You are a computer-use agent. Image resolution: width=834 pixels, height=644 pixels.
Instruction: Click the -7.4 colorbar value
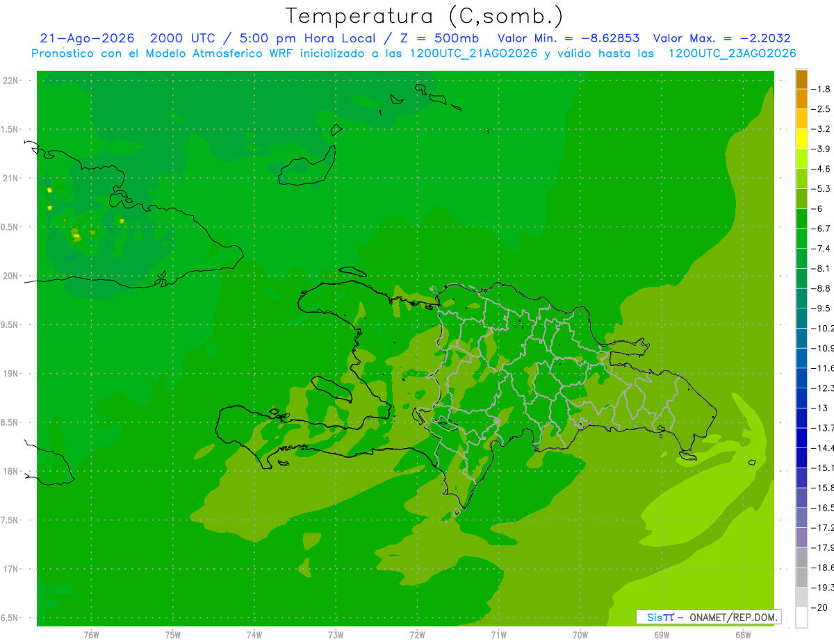[821, 248]
